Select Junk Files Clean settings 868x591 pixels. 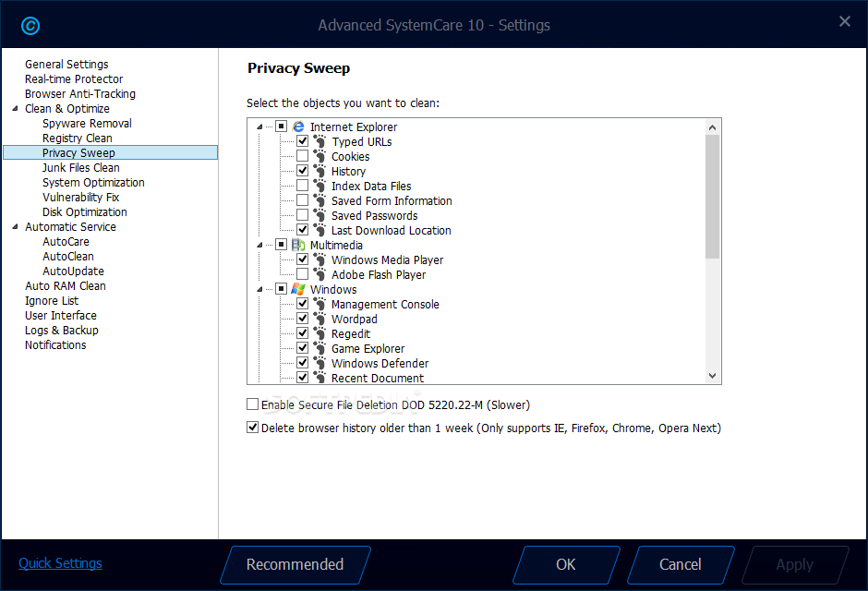(x=81, y=168)
